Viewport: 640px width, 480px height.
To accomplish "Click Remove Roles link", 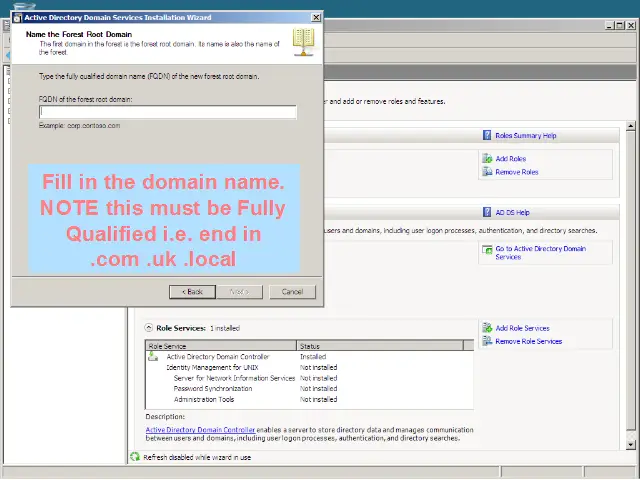I will 517,172.
